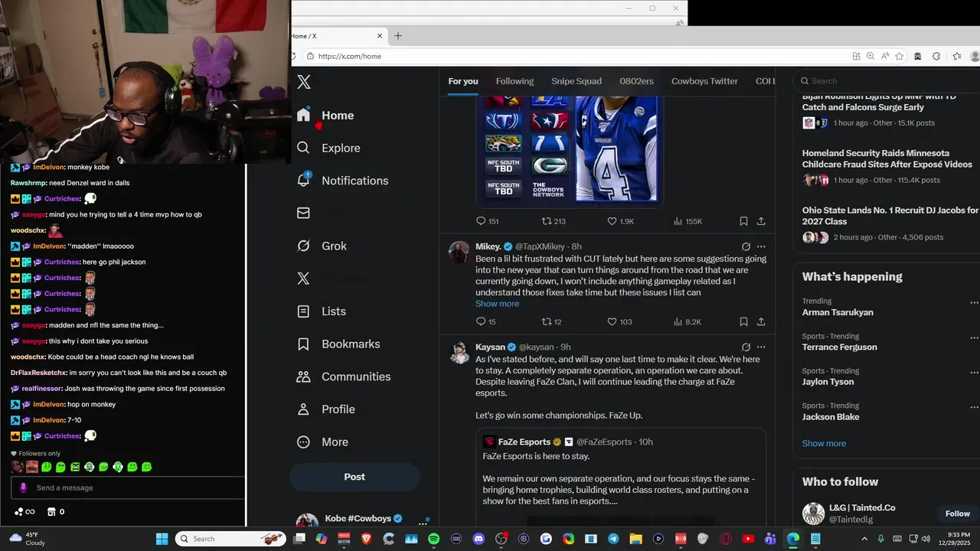The image size is (980, 551).
Task: Open browser Extensions puzzle icon
Action: pyautogui.click(x=936, y=56)
